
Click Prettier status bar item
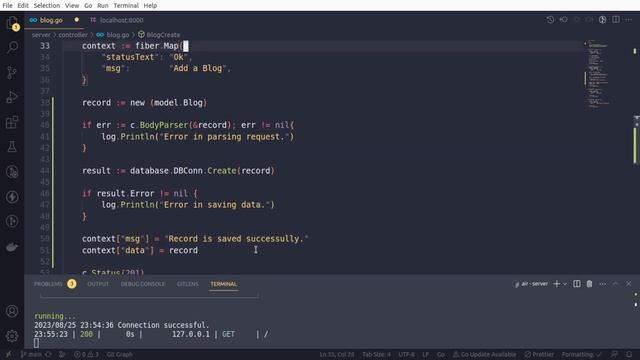coord(539,354)
